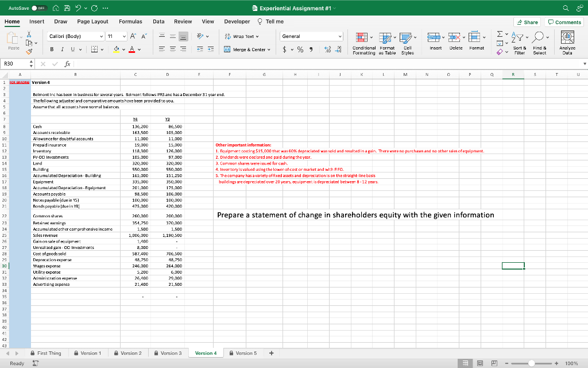Click the Home icon in title bar

[x=56, y=8]
